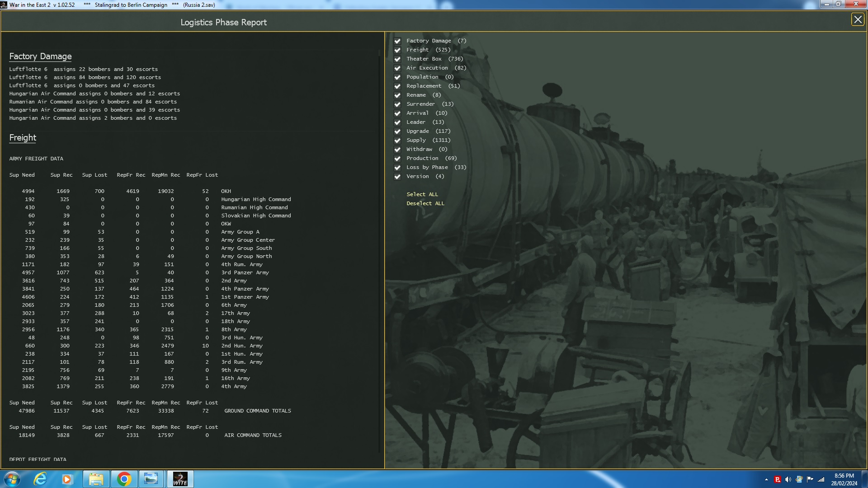Open the Action Center flag in the tray
Viewport: 868px width, 488px height.
810,479
